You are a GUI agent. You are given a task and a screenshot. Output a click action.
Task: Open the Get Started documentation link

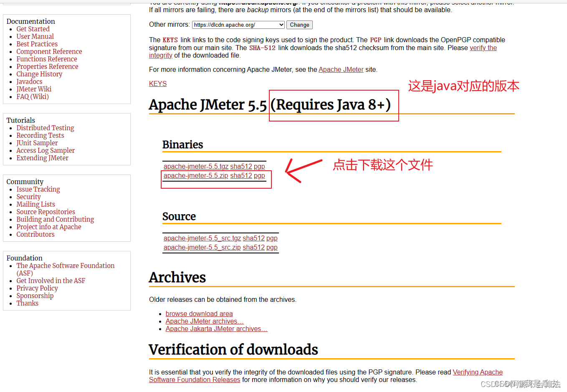33,29
